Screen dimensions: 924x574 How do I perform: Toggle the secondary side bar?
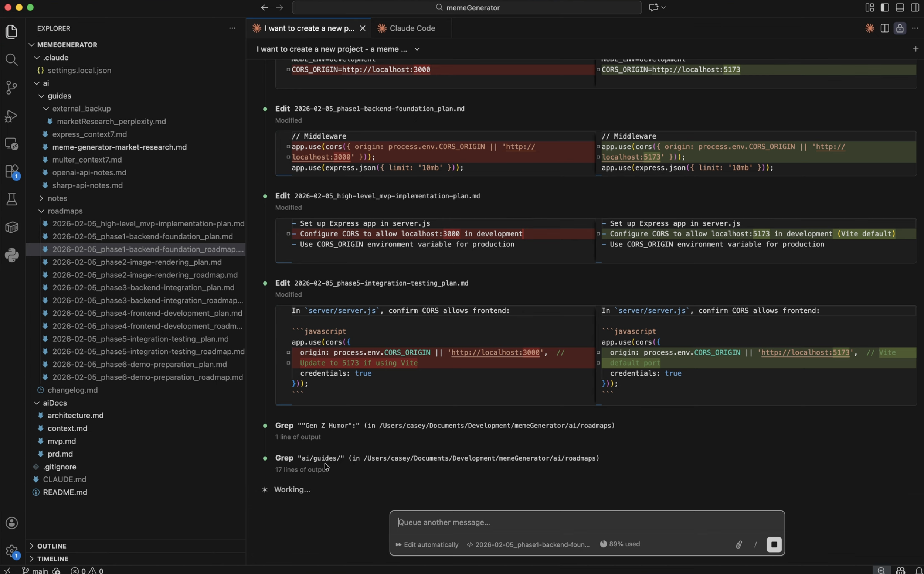pos(915,8)
